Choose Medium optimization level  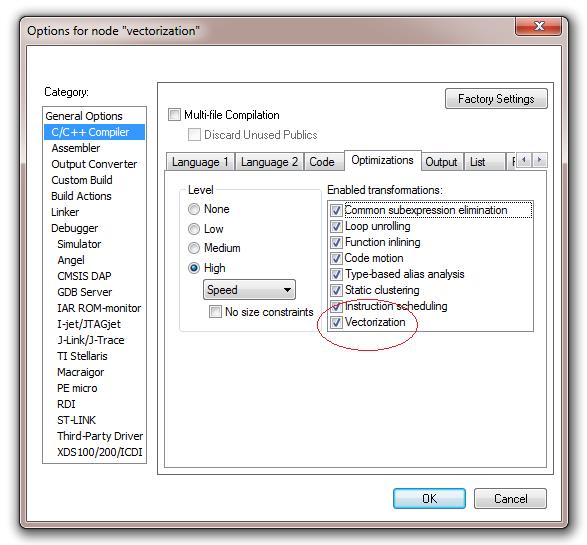point(194,248)
